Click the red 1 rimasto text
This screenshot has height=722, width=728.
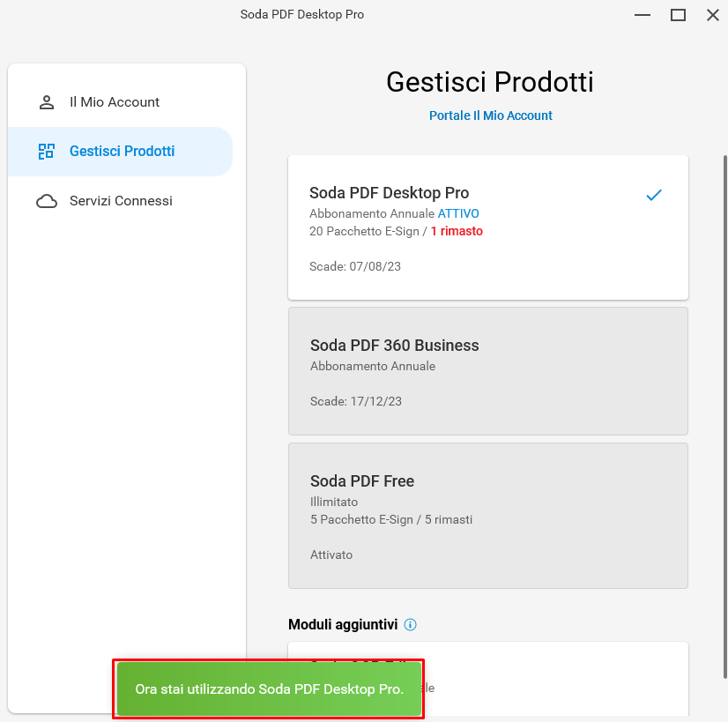(457, 231)
